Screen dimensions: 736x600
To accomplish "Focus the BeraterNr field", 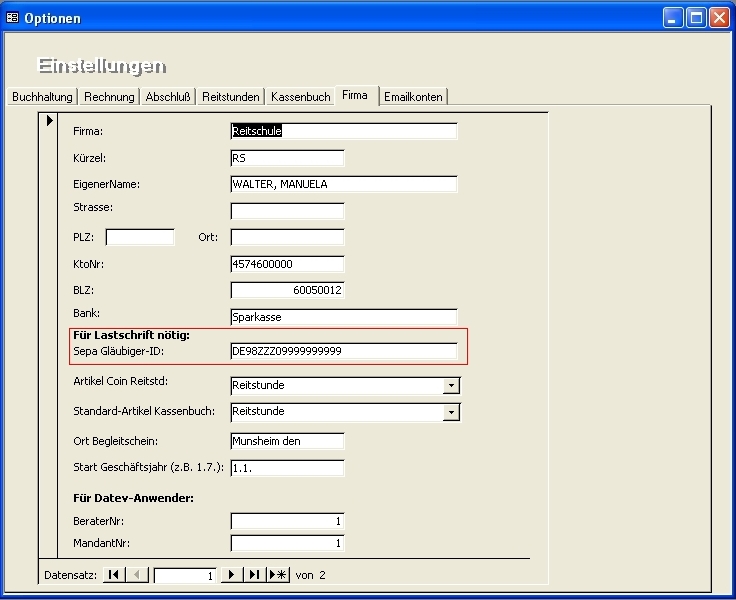I will [x=287, y=521].
